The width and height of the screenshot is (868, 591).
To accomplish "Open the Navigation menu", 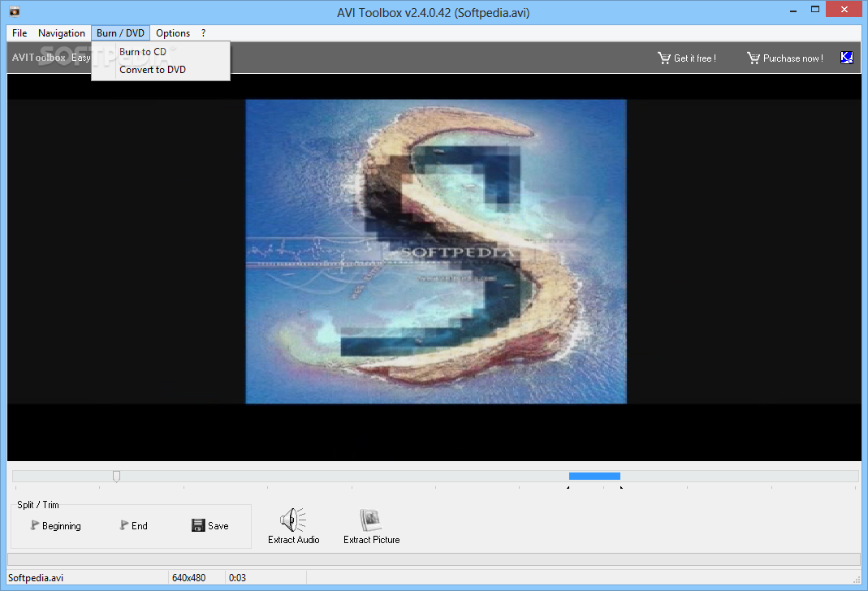I will tap(62, 33).
